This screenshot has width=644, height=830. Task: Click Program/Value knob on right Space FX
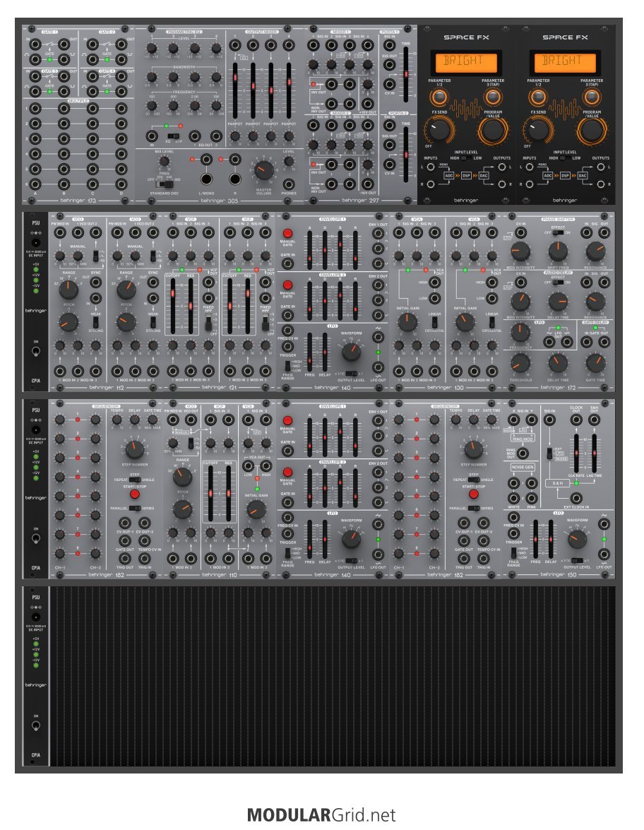591,130
